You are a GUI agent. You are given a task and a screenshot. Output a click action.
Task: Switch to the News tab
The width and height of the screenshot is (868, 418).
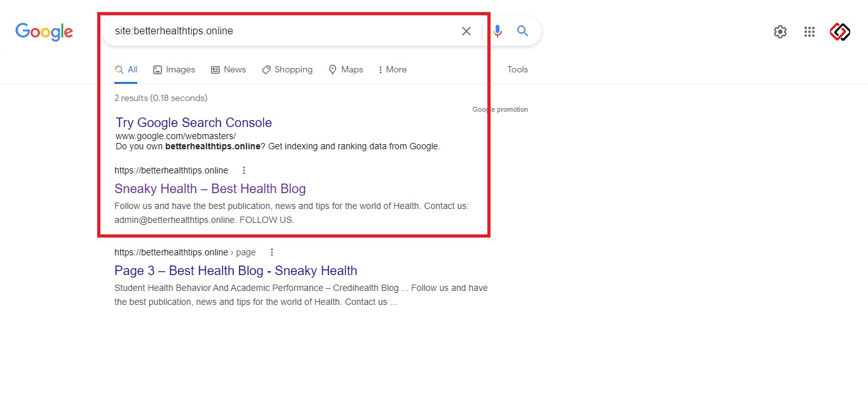point(228,70)
